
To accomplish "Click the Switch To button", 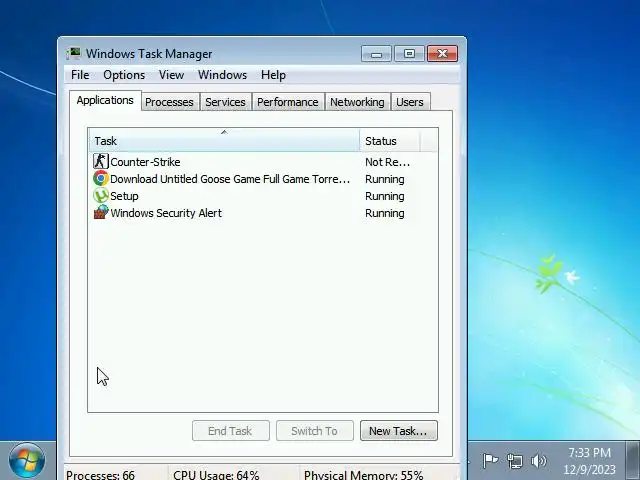I will (x=315, y=431).
